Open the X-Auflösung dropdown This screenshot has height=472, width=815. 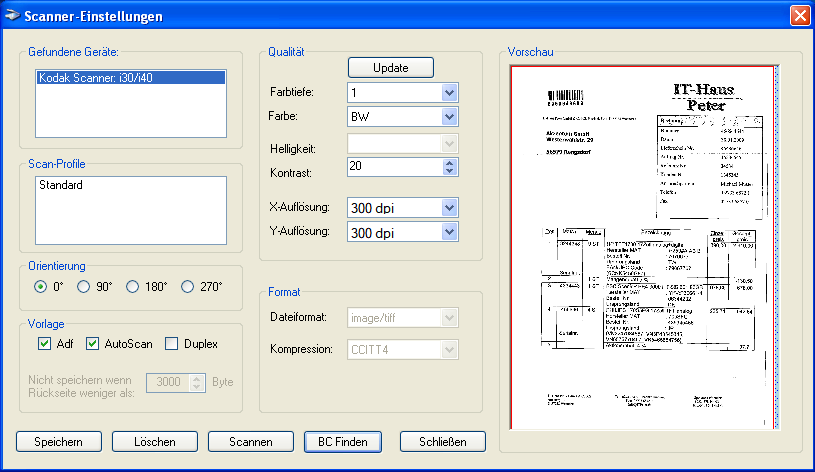click(449, 208)
